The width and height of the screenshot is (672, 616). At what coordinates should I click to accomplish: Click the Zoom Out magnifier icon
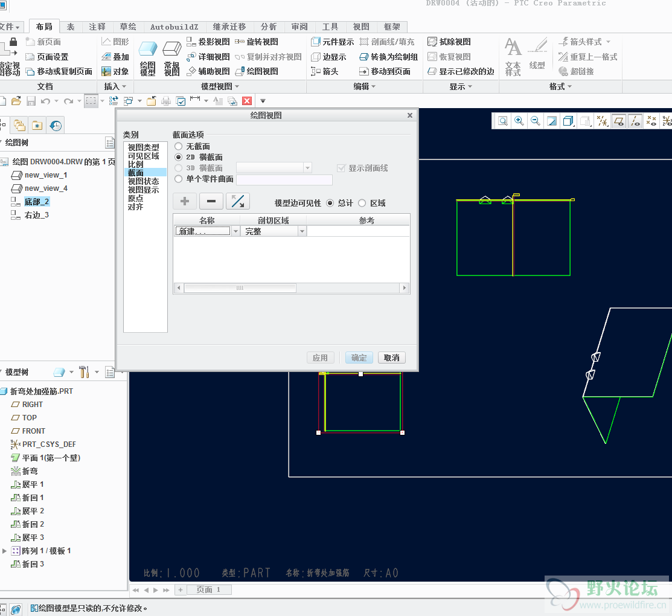click(x=536, y=121)
